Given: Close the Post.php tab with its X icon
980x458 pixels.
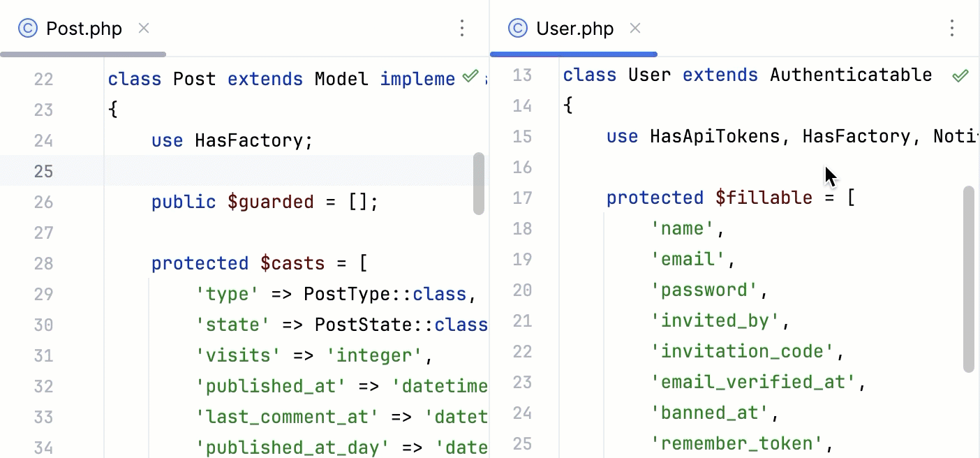Looking at the screenshot, I should (x=144, y=29).
